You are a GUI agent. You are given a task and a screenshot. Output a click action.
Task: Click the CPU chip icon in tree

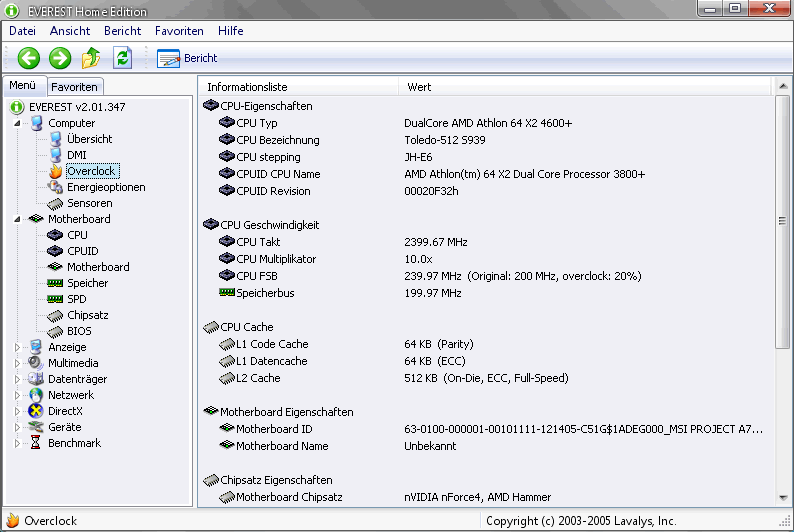pyautogui.click(x=55, y=235)
